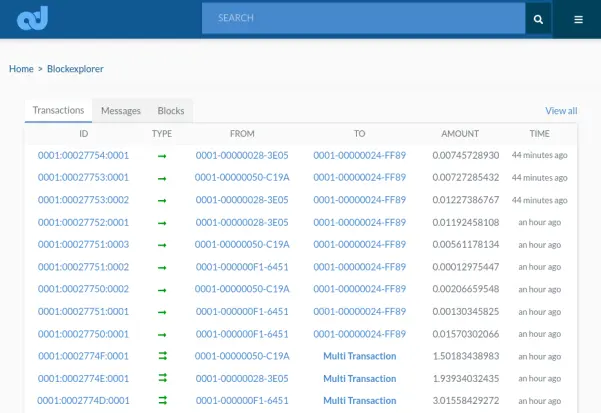Click the multi-transfer icon for 0001:0002774E:0001
The height and width of the screenshot is (413, 601).
[x=163, y=378]
